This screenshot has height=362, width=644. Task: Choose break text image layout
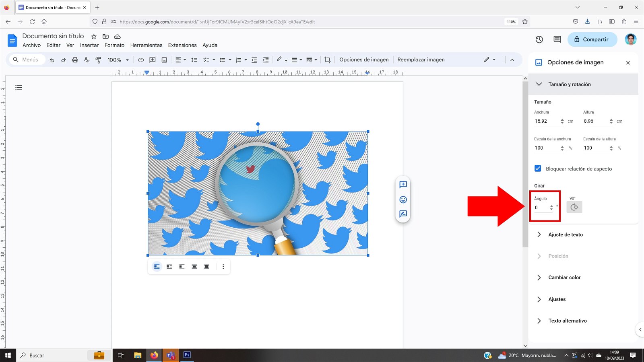(182, 267)
